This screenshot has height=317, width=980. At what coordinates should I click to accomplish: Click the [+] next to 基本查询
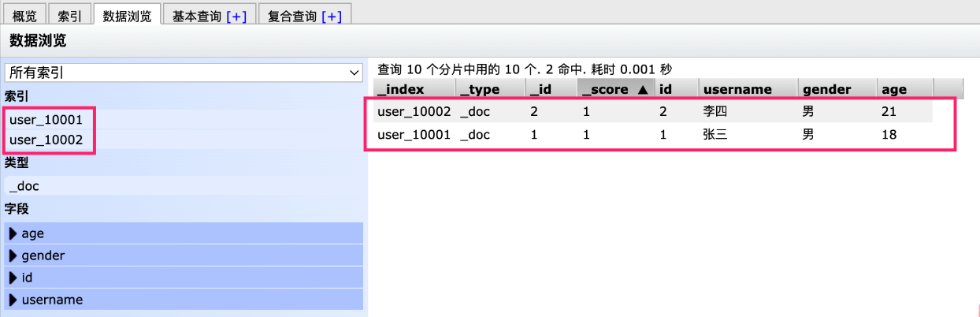click(x=236, y=15)
